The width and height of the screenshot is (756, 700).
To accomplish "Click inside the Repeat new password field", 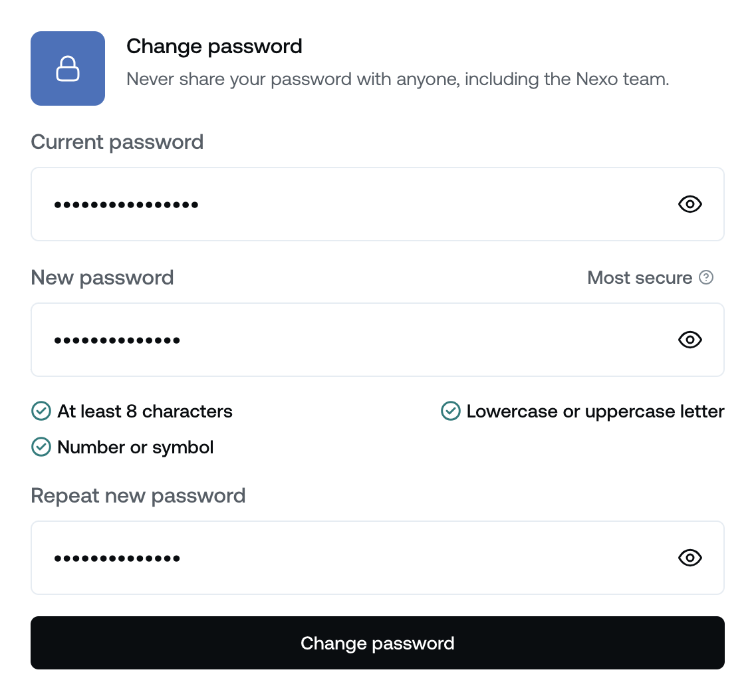I will pyautogui.click(x=332, y=558).
